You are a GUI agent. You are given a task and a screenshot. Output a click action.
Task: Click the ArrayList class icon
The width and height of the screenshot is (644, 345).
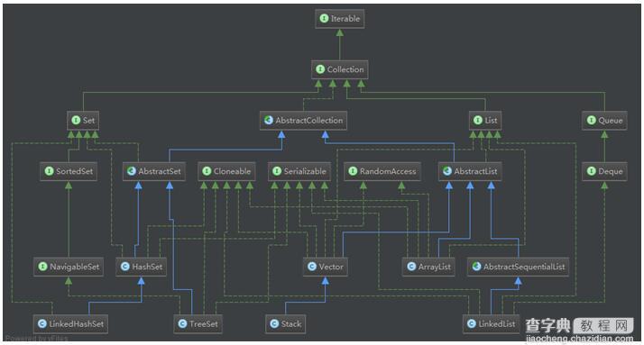[x=411, y=267]
